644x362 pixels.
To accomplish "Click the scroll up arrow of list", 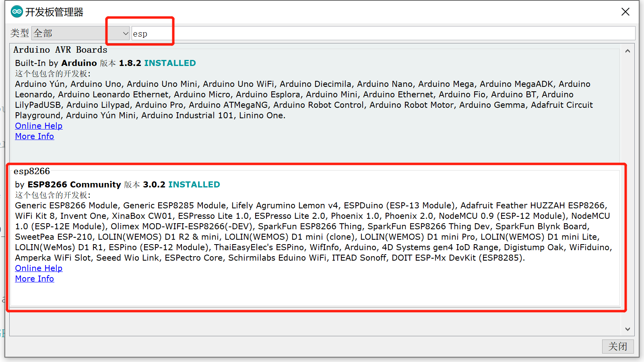I will click(x=627, y=51).
